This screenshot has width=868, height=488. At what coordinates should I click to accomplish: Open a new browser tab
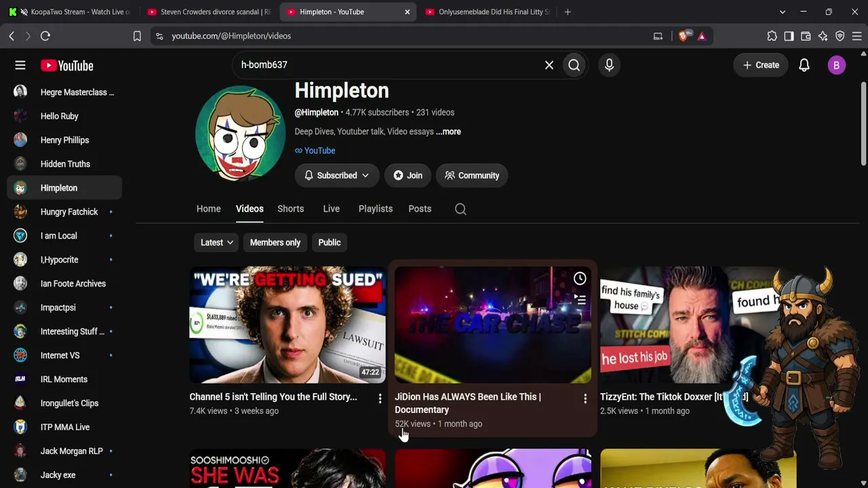click(568, 12)
